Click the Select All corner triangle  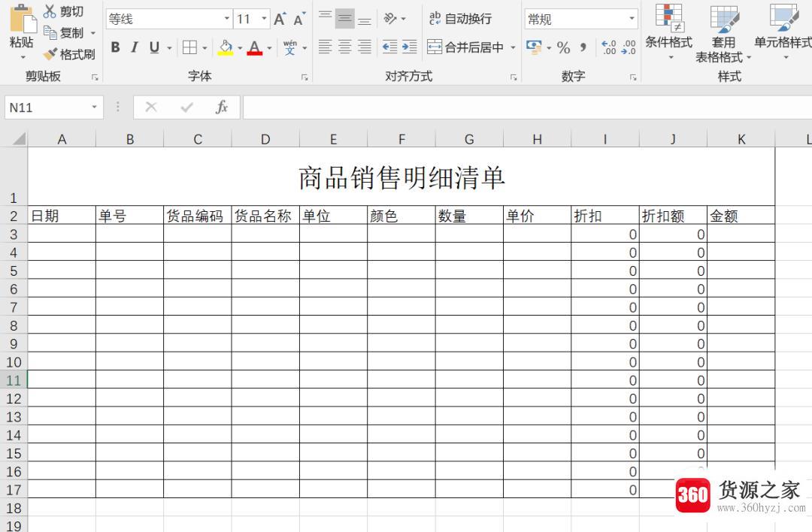(19, 139)
